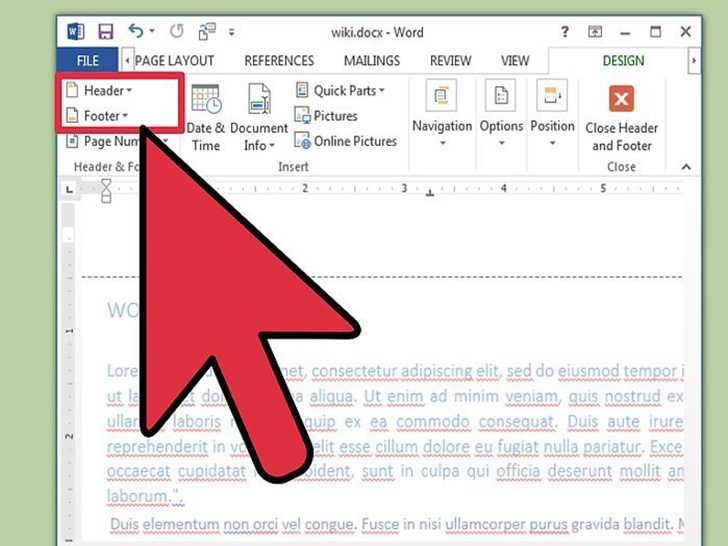
Task: Open Word Help question mark
Action: [x=565, y=32]
